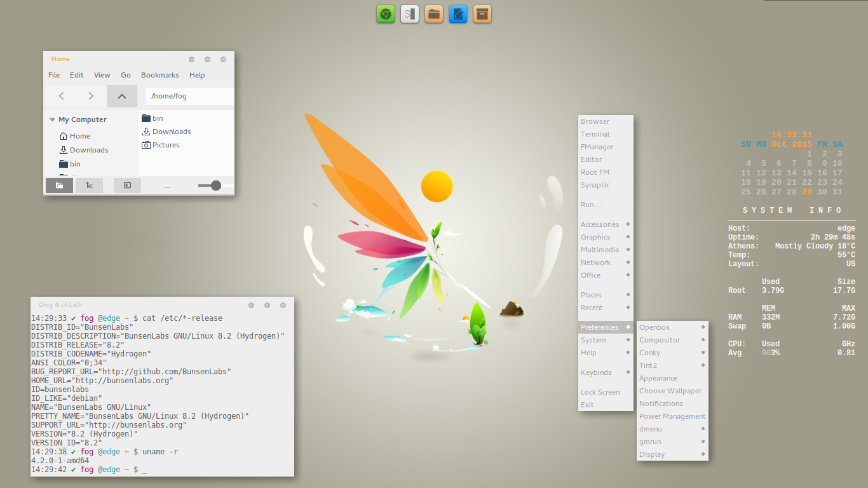This screenshot has width=868, height=488.
Task: Select Downloads in the file manager sidebar
Action: 83,150
